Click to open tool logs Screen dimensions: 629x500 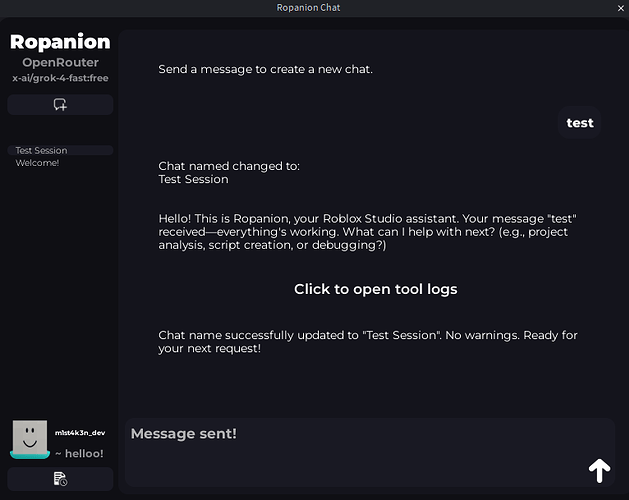tap(375, 289)
